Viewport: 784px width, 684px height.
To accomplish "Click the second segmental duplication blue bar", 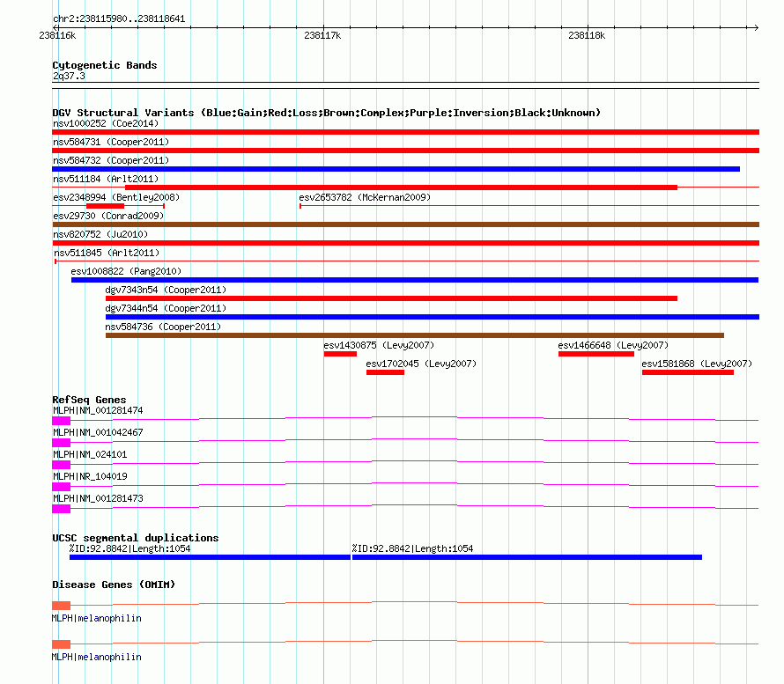I will point(527,557).
